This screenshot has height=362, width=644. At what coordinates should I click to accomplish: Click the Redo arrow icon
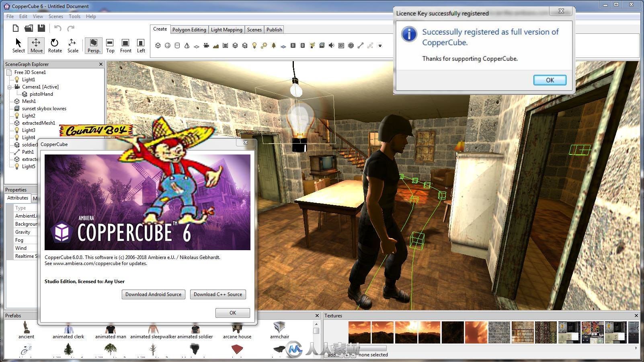coord(71,28)
